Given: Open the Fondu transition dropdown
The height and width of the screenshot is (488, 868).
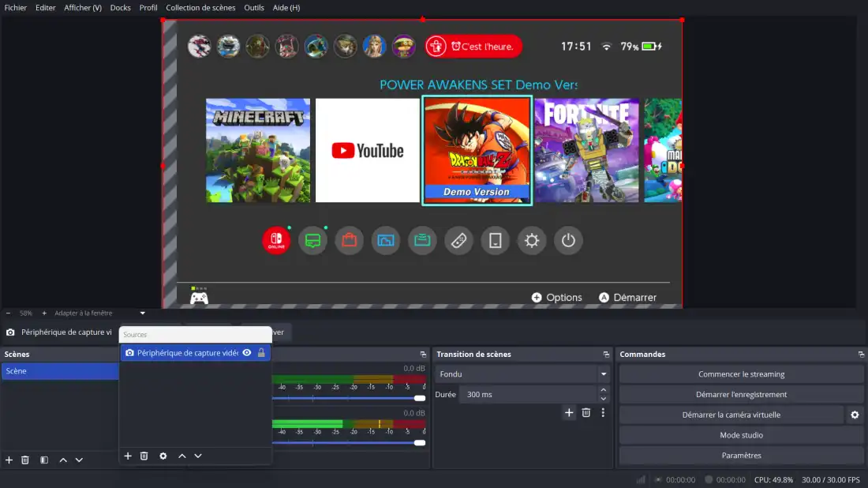Looking at the screenshot, I should 522,374.
